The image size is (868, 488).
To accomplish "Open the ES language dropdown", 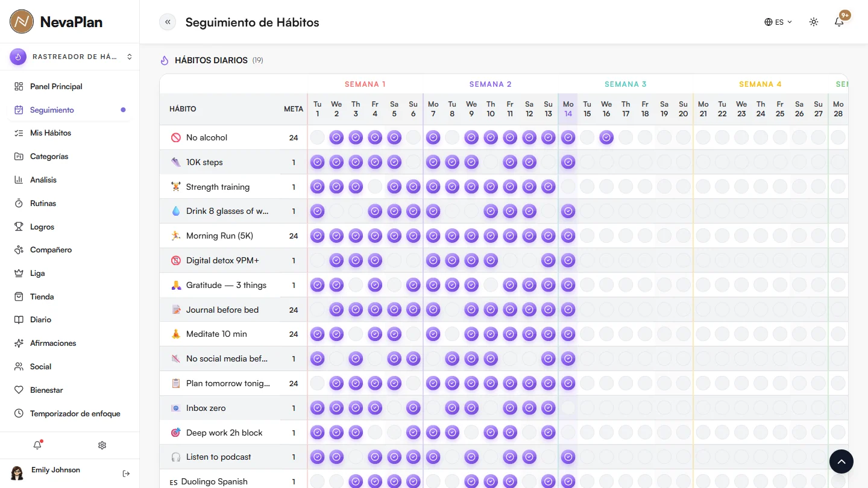I will coord(778,22).
